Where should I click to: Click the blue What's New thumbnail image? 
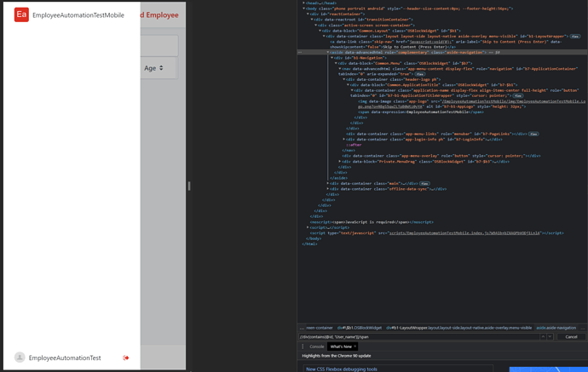[548, 369]
